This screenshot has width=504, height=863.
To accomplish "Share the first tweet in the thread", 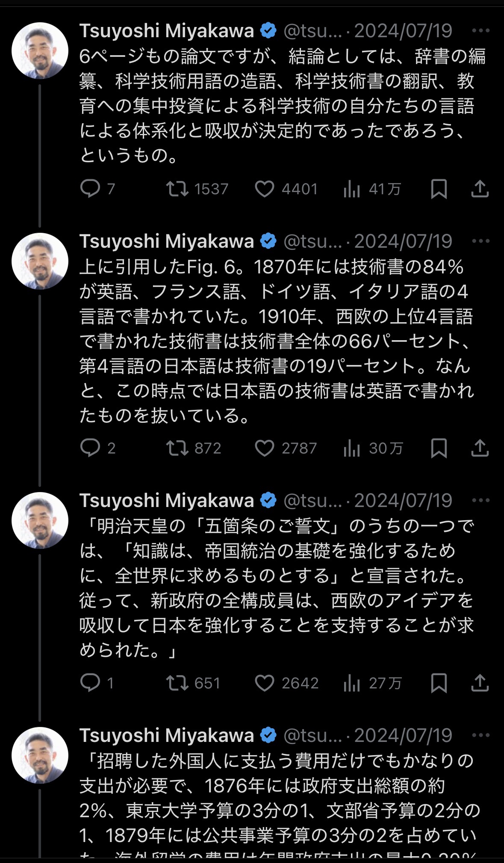I will pyautogui.click(x=480, y=189).
